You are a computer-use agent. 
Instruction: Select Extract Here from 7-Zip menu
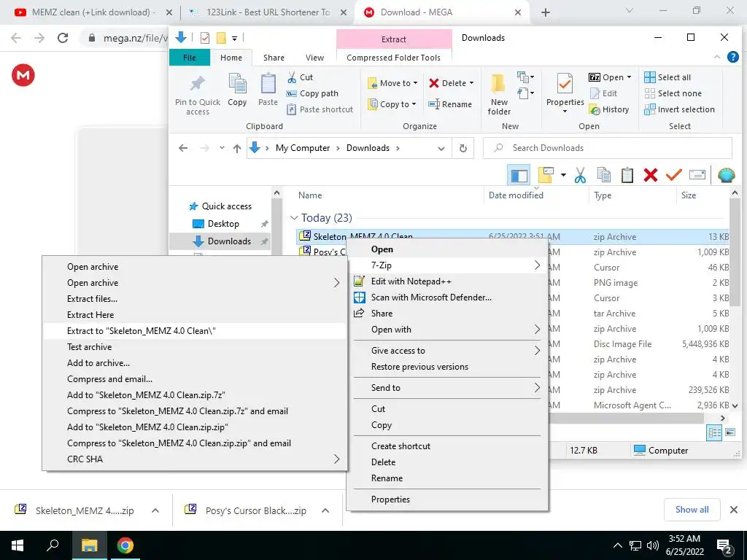pos(194,315)
